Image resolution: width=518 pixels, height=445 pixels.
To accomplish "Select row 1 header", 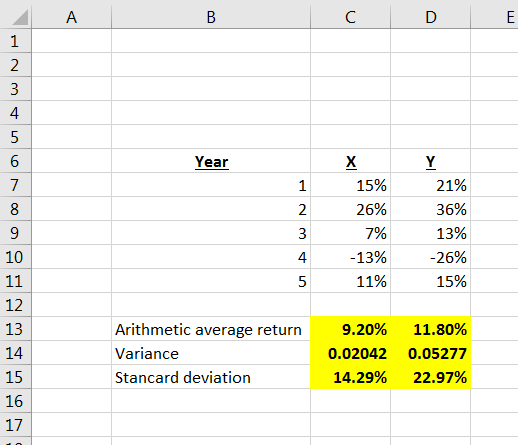I will [x=15, y=41].
